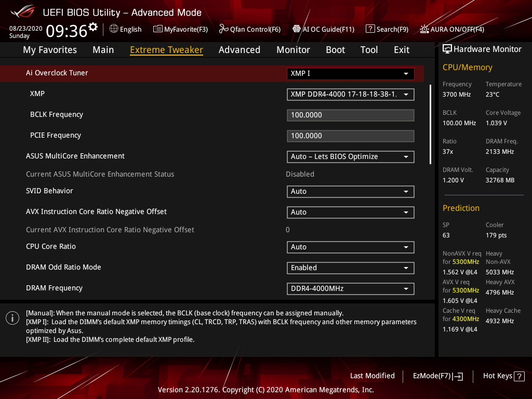This screenshot has width=532, height=399.
Task: Switch to Monitor tab
Action: pos(293,50)
